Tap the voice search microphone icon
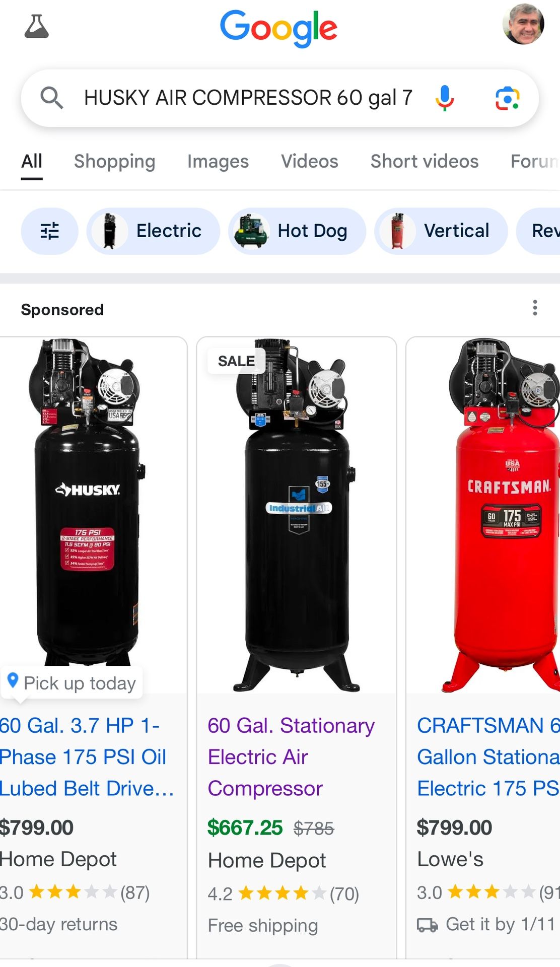 point(444,98)
